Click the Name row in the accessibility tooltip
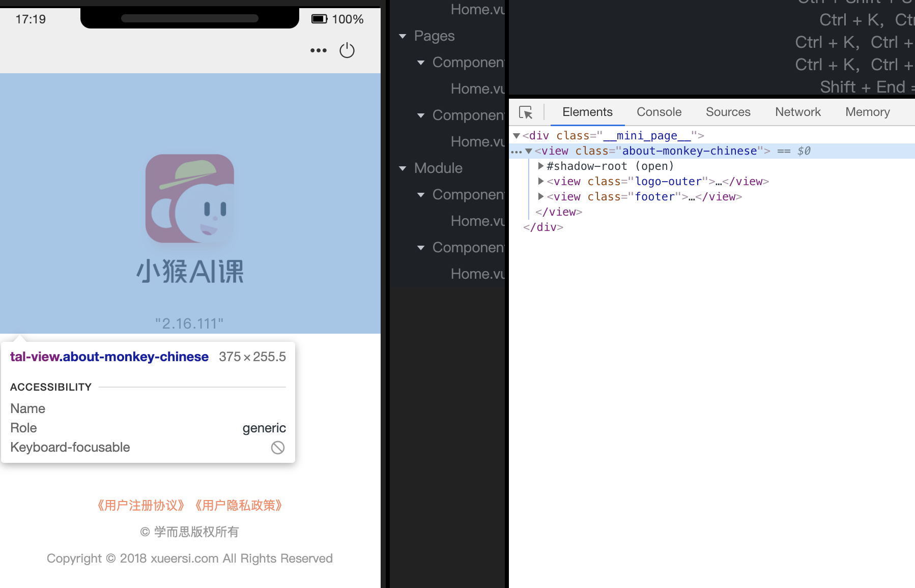 148,408
